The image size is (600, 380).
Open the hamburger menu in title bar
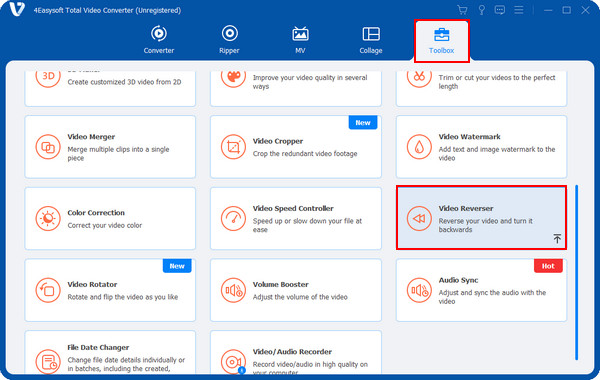pos(519,10)
